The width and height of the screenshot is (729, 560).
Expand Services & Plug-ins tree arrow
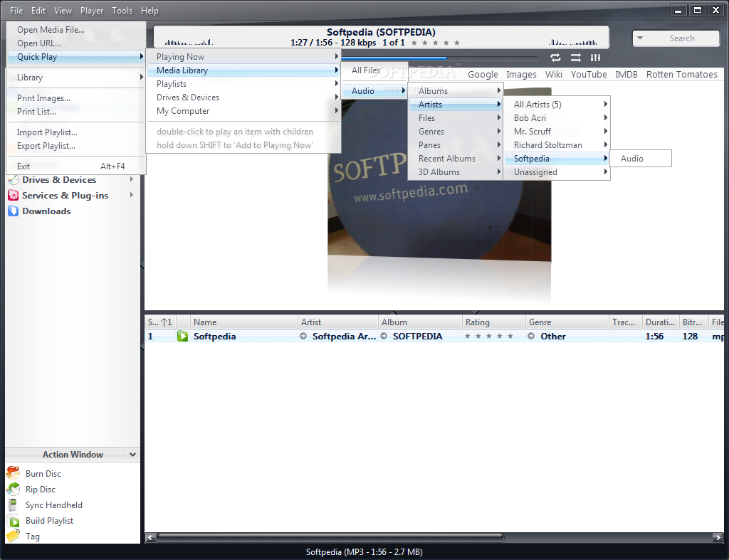[132, 195]
